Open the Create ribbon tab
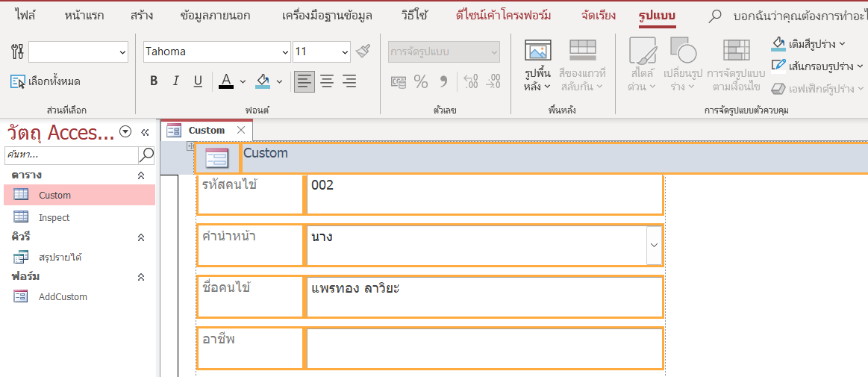Viewport: 868px width, 377px height. [142, 15]
